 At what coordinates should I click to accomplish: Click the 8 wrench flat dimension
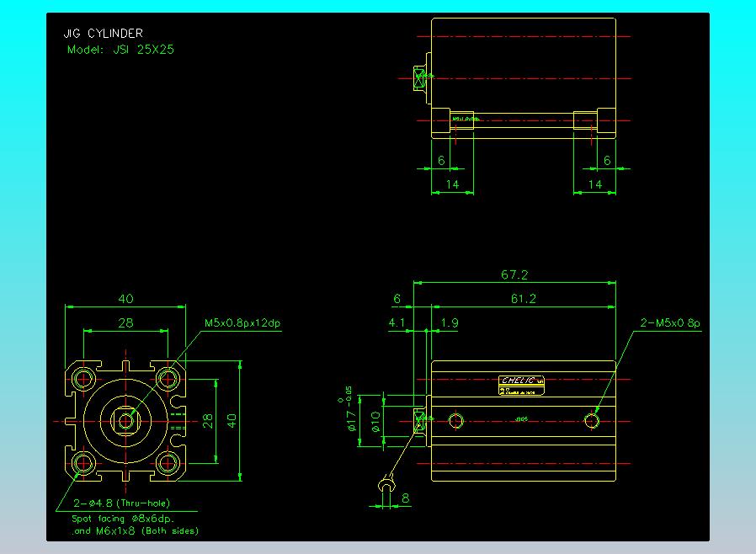[406, 498]
